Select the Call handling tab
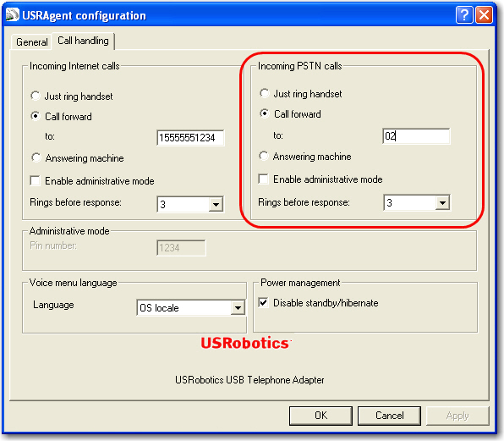Screen dimensions: 504x441 click(x=83, y=41)
